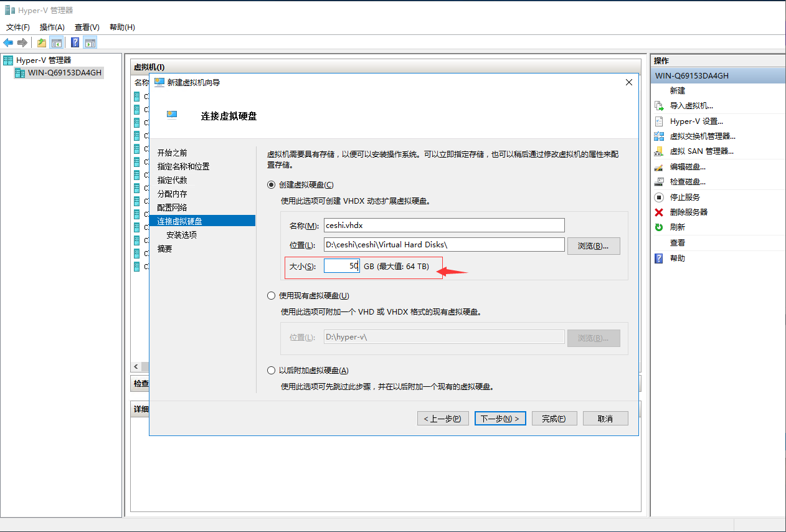Click the 停止服务 stop service icon

pos(659,197)
